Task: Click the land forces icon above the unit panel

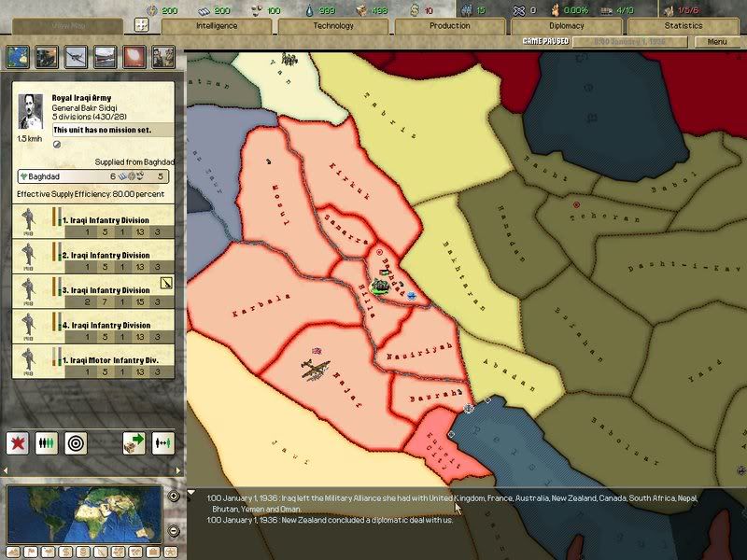Action: tap(46, 57)
